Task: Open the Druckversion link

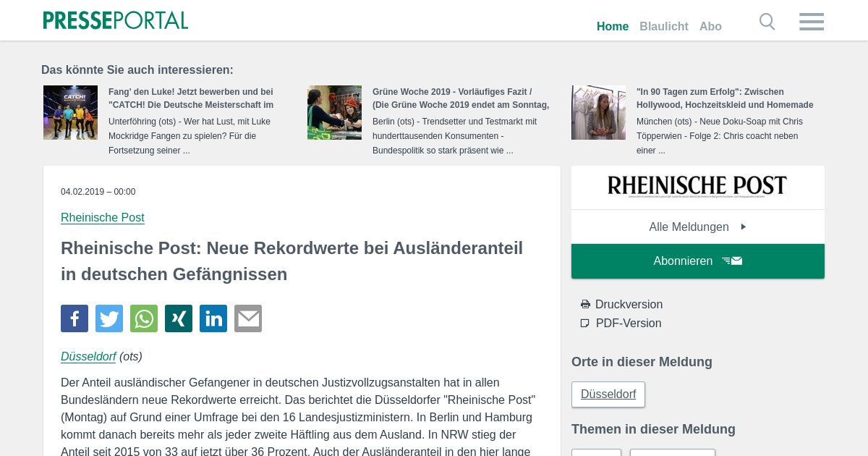Action: (x=629, y=305)
